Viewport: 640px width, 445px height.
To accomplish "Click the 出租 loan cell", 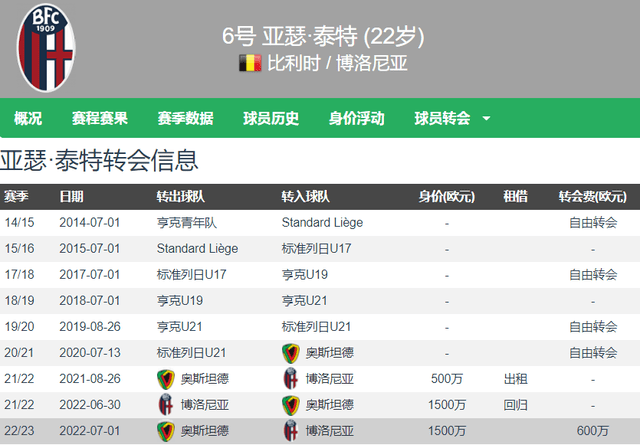I will pyautogui.click(x=516, y=379).
